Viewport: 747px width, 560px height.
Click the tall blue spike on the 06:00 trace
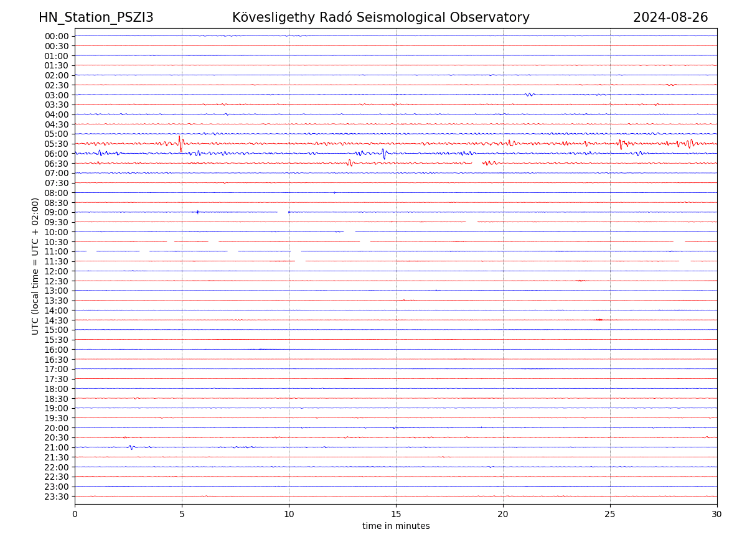click(384, 153)
